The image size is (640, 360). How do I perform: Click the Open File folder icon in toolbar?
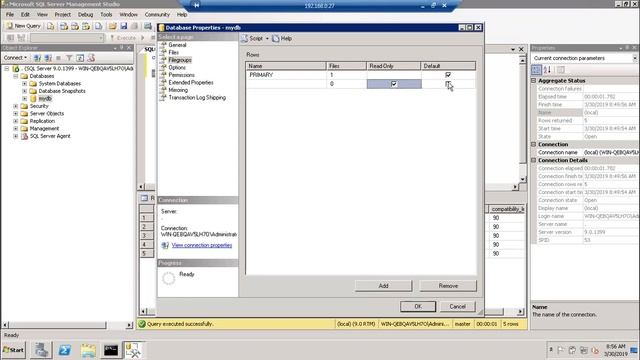click(x=112, y=26)
